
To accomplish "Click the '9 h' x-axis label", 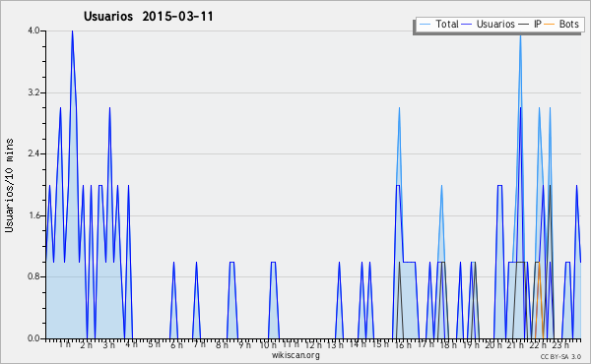I will (244, 345).
